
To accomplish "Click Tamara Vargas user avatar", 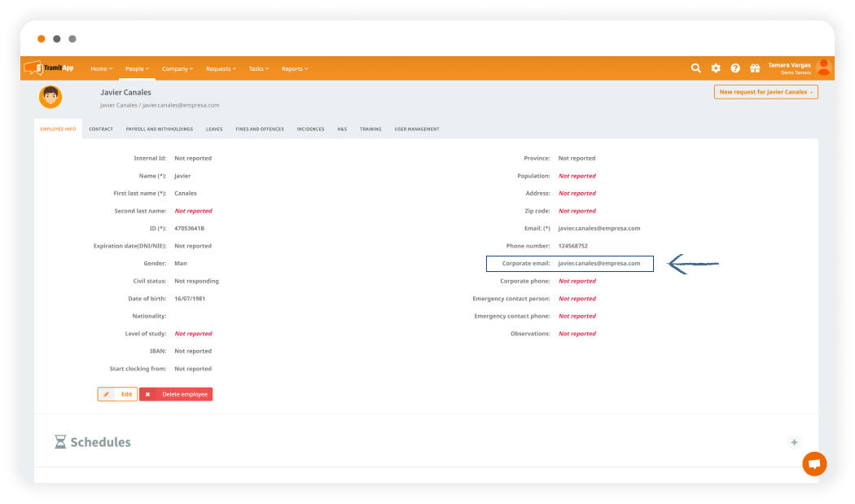I will 823,68.
